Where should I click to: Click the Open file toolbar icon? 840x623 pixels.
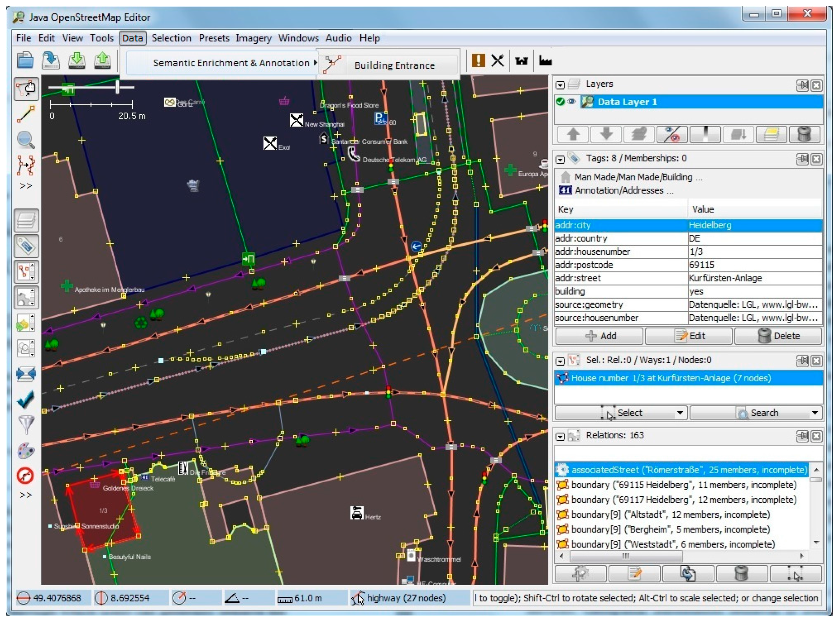25,60
